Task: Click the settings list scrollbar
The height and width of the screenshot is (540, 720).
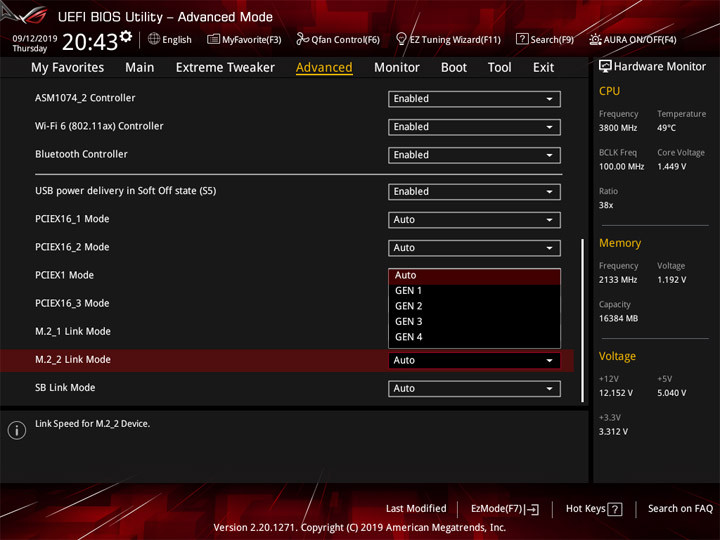Action: (583, 320)
